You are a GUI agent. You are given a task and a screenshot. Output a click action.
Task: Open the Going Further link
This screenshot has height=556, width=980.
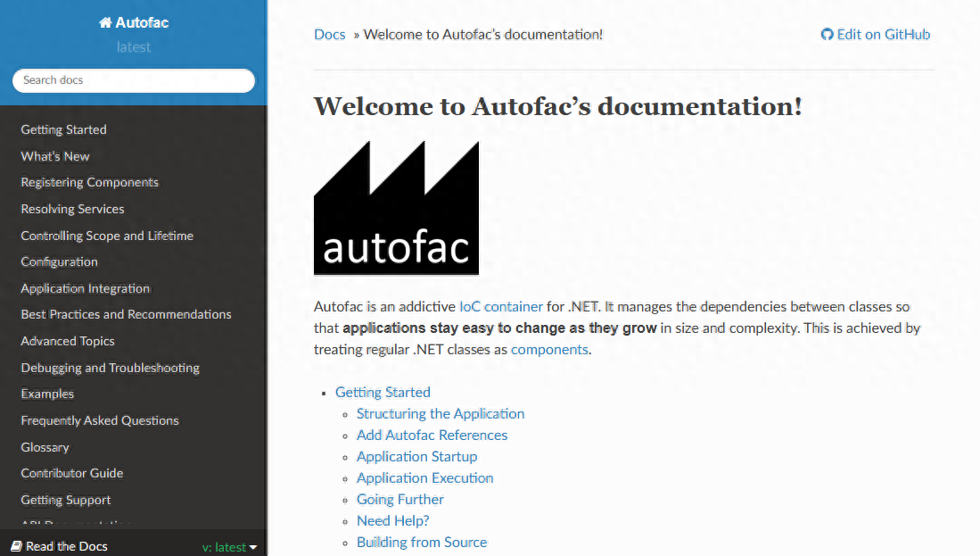(x=400, y=499)
